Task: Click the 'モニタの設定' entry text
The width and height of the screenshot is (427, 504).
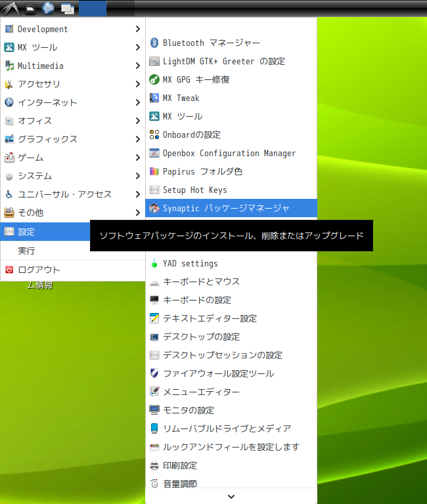Action: pos(189,410)
